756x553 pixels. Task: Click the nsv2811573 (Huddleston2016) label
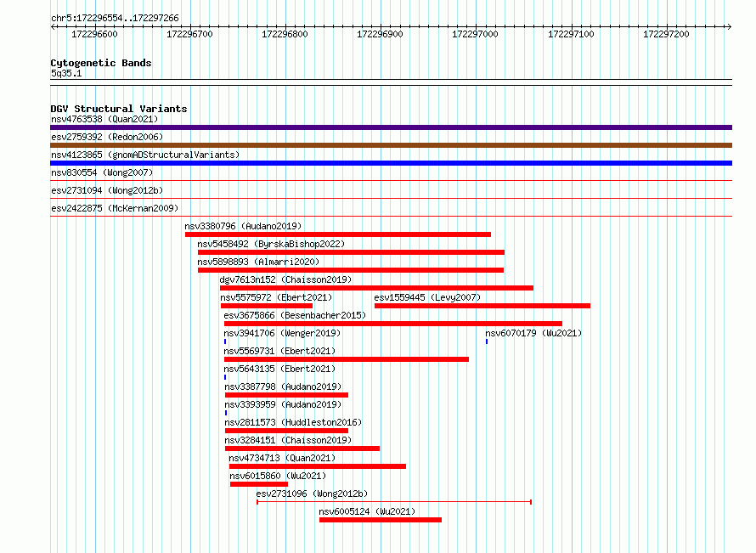pos(293,422)
